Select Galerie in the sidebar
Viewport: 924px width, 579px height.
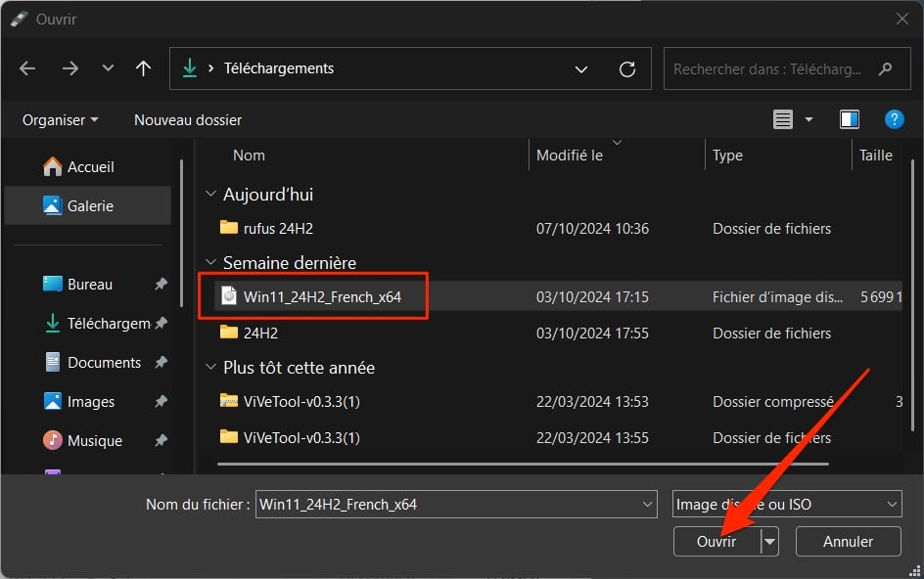(90, 205)
